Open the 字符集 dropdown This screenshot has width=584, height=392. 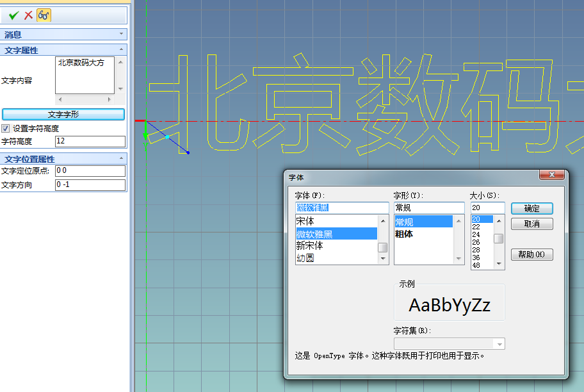click(499, 344)
